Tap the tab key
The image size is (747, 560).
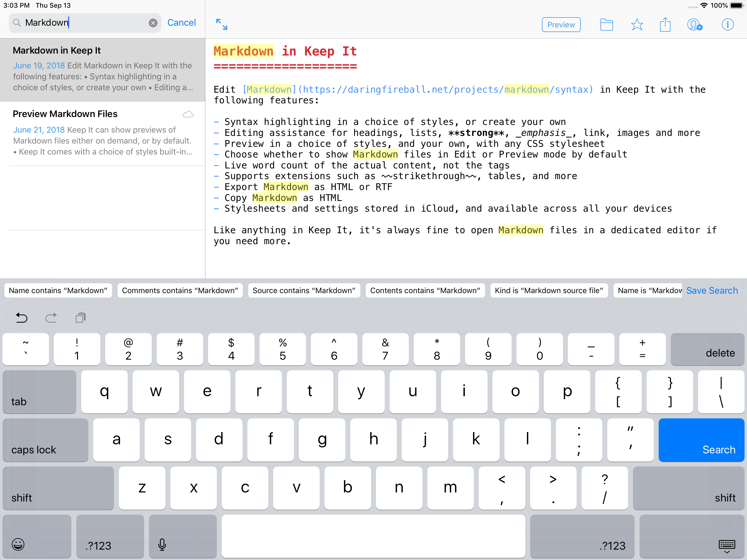[40, 392]
